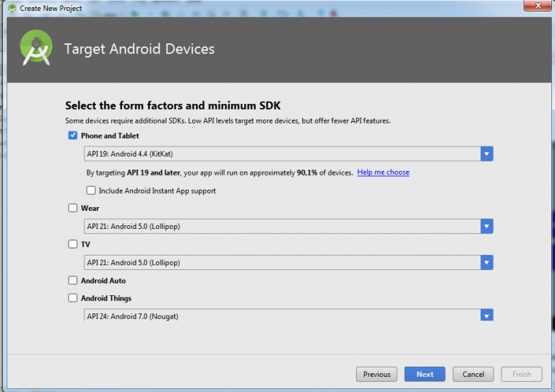The image size is (555, 392).
Task: Expand the API 24 Nougat dropdown
Action: coord(486,315)
